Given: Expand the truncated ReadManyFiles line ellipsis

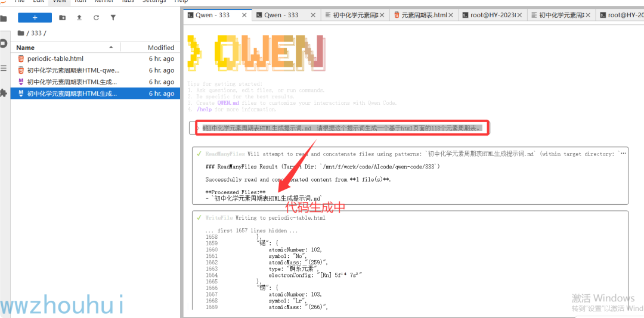Looking at the screenshot, I should pos(623,154).
